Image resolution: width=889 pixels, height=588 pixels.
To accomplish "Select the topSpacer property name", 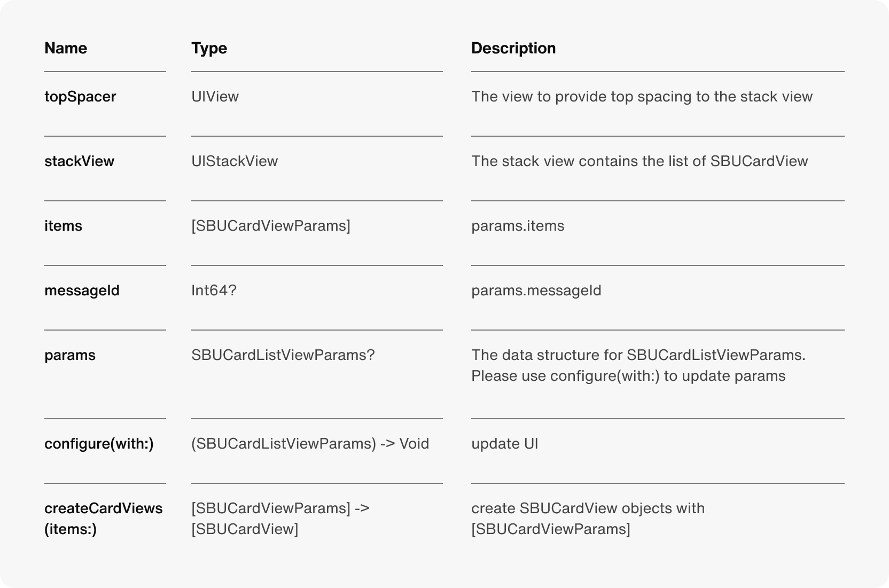I will coord(80,97).
